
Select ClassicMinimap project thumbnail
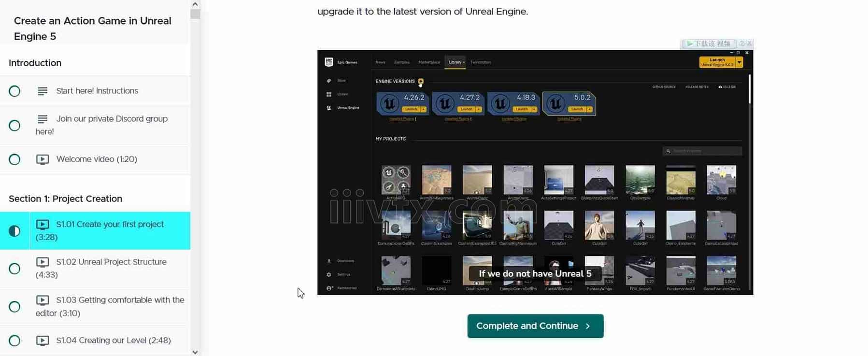coord(681,180)
